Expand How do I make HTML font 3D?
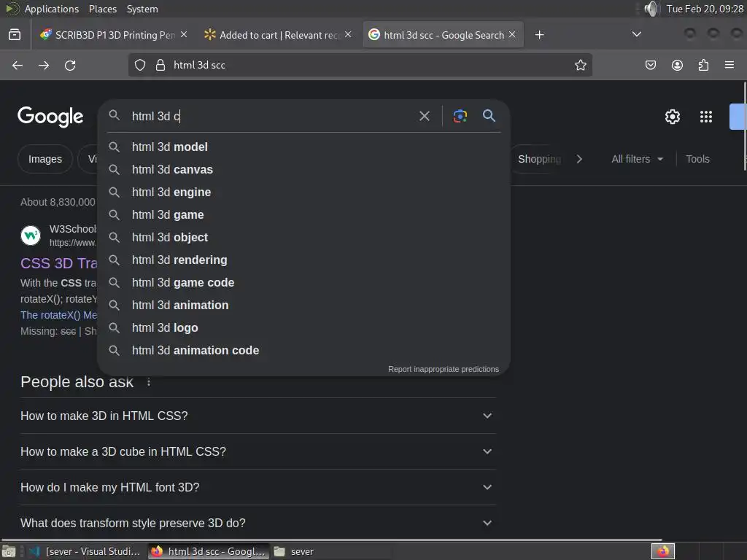This screenshot has height=560, width=747. (258, 487)
